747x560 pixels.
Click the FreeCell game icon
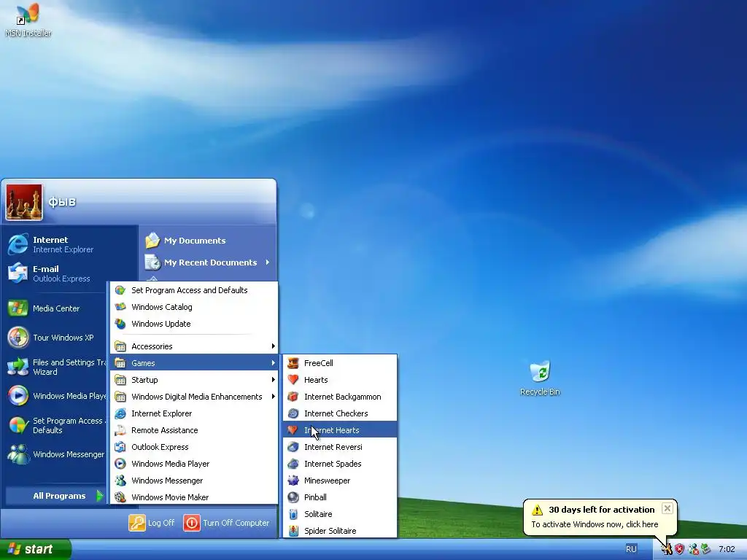[x=293, y=363]
